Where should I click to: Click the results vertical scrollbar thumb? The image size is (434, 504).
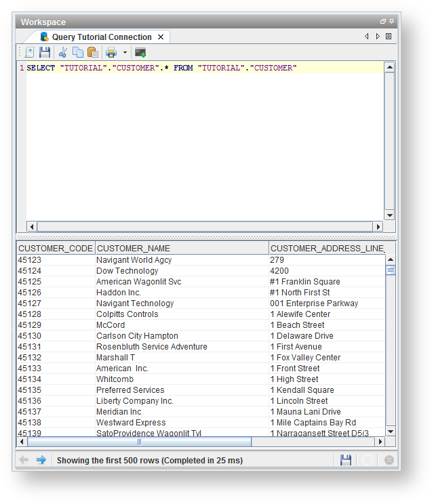click(391, 270)
